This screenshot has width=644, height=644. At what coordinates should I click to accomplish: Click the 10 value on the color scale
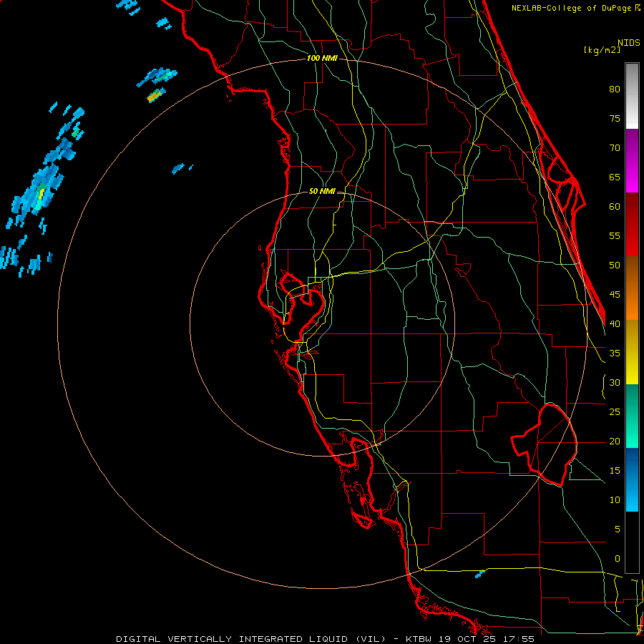(x=615, y=500)
